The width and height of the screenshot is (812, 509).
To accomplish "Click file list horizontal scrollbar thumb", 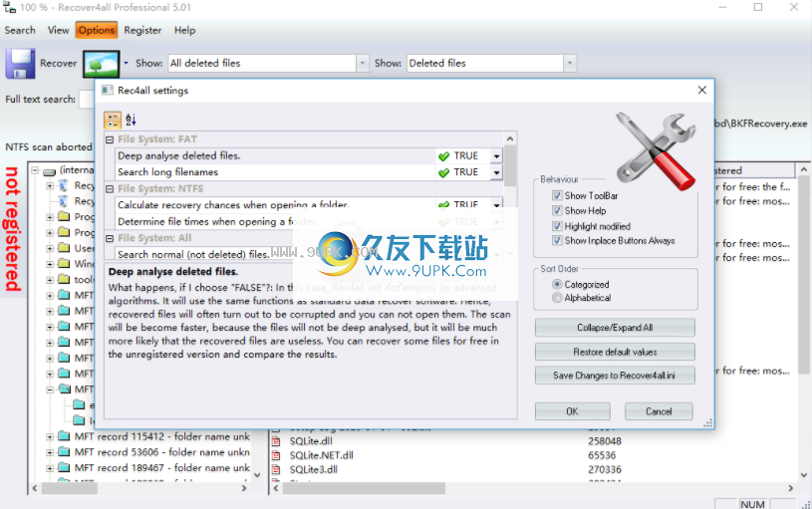I will click(x=364, y=488).
